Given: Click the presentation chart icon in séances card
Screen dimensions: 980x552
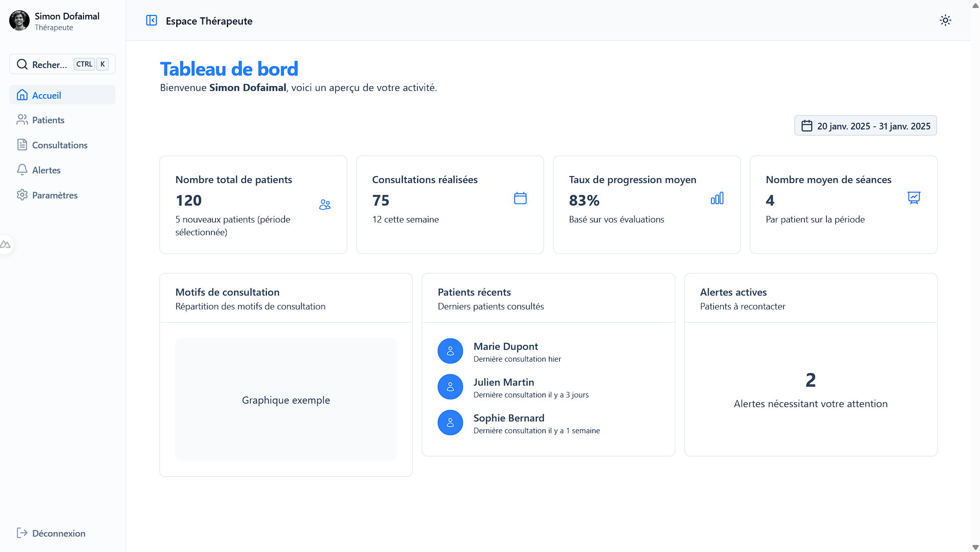Looking at the screenshot, I should (914, 198).
